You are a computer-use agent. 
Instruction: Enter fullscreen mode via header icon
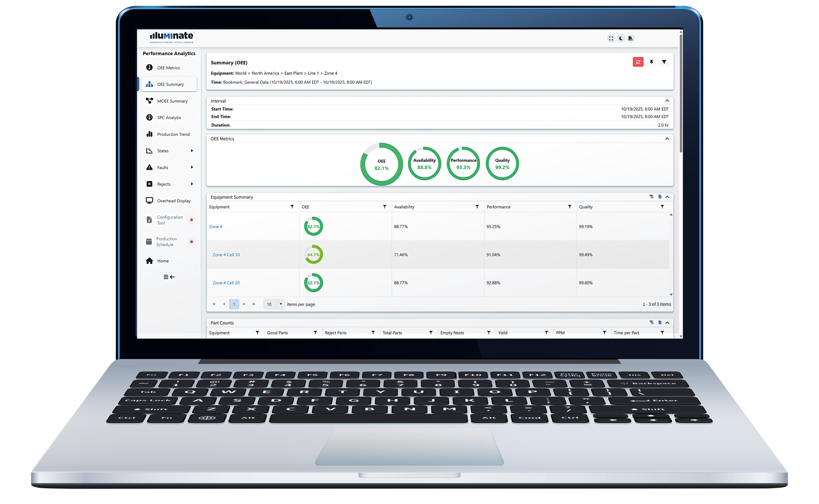pyautogui.click(x=611, y=38)
